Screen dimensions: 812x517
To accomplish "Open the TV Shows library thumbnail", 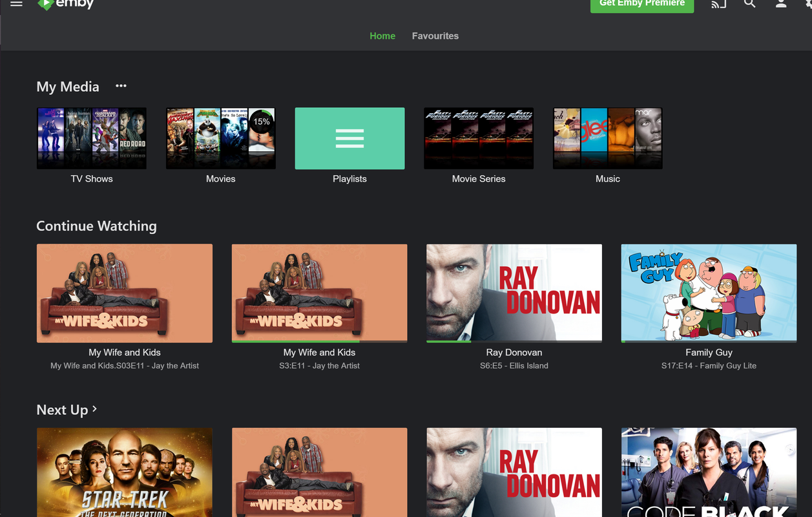I will [x=92, y=138].
